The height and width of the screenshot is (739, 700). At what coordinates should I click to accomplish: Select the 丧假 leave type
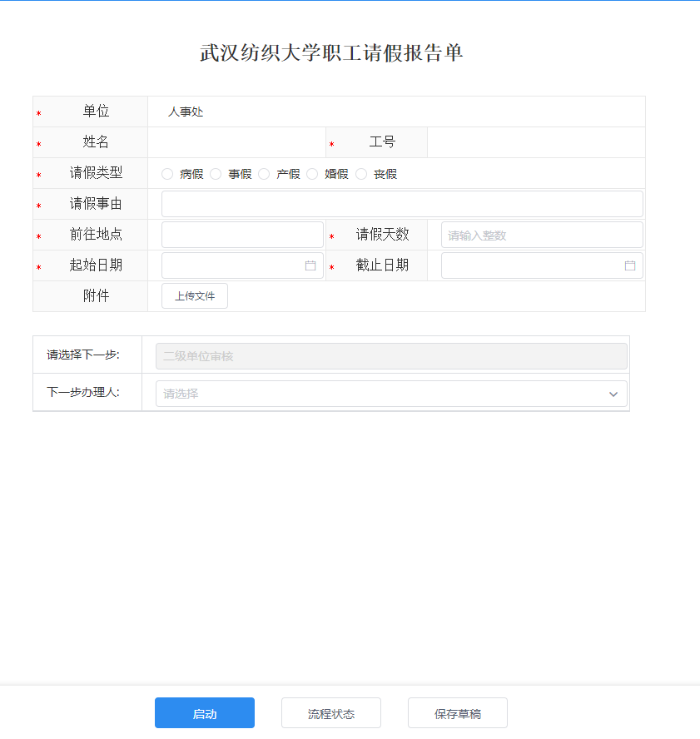pos(361,174)
